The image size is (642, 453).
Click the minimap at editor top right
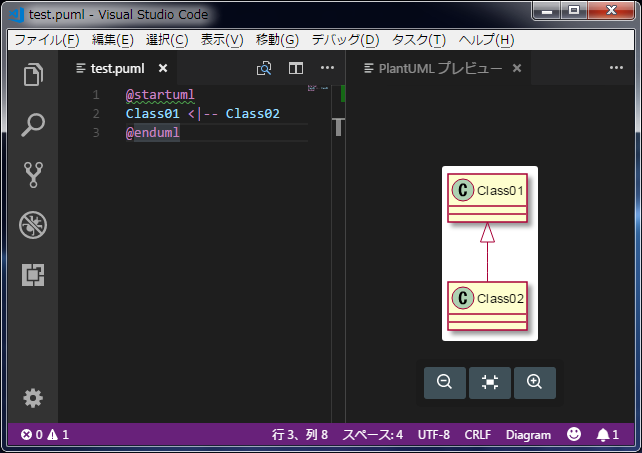[318, 88]
